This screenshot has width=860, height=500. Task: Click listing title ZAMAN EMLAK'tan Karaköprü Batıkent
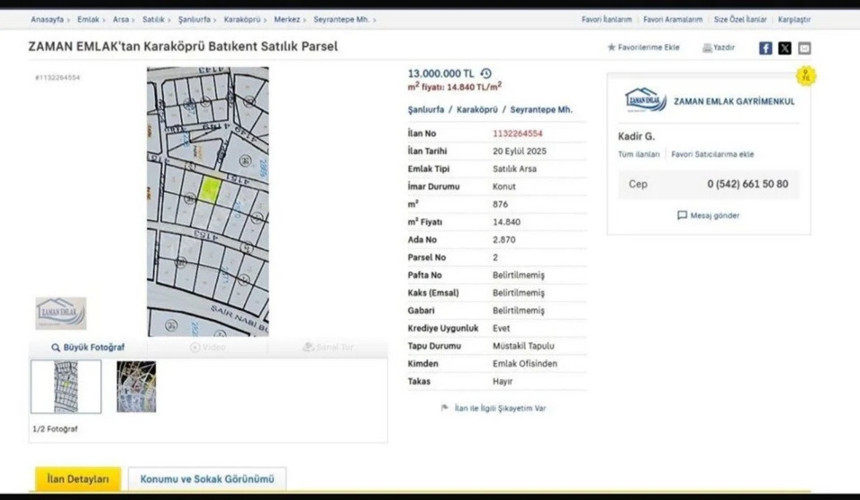click(183, 47)
